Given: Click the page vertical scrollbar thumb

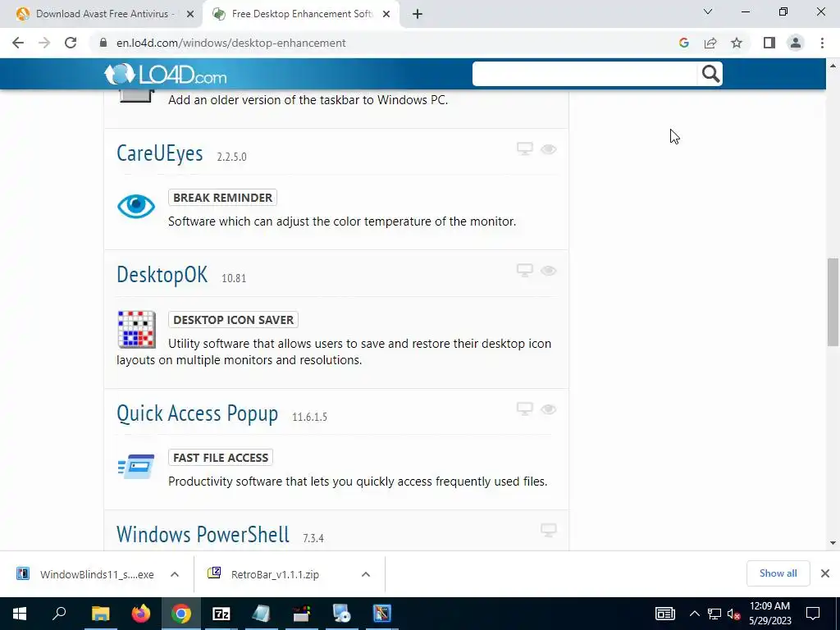Looking at the screenshot, I should 833,302.
